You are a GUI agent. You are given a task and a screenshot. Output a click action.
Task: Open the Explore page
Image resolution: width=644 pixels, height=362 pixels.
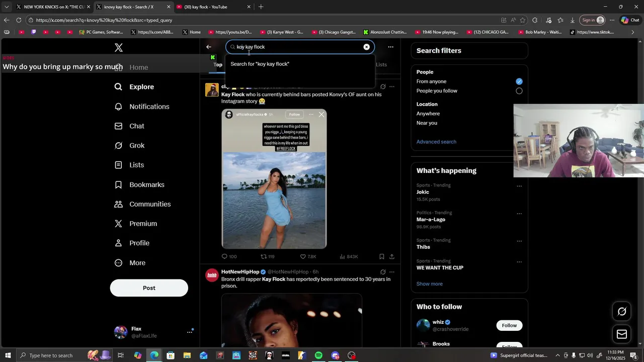tap(134, 87)
